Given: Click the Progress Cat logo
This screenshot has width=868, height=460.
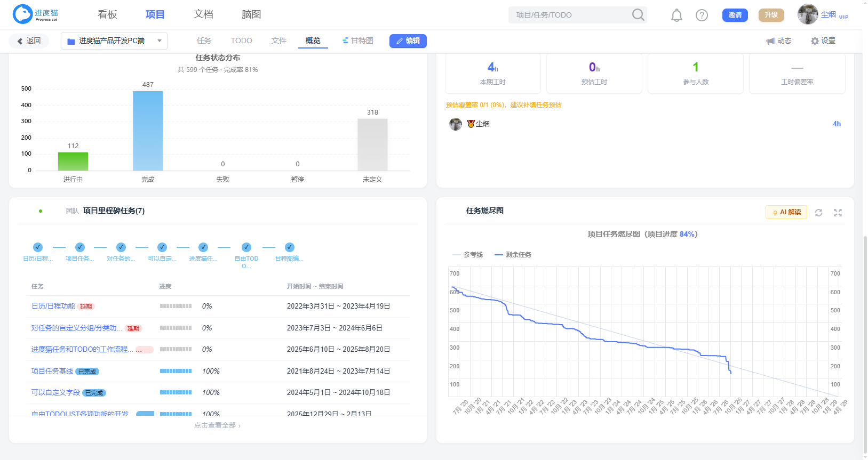Looking at the screenshot, I should coord(36,14).
